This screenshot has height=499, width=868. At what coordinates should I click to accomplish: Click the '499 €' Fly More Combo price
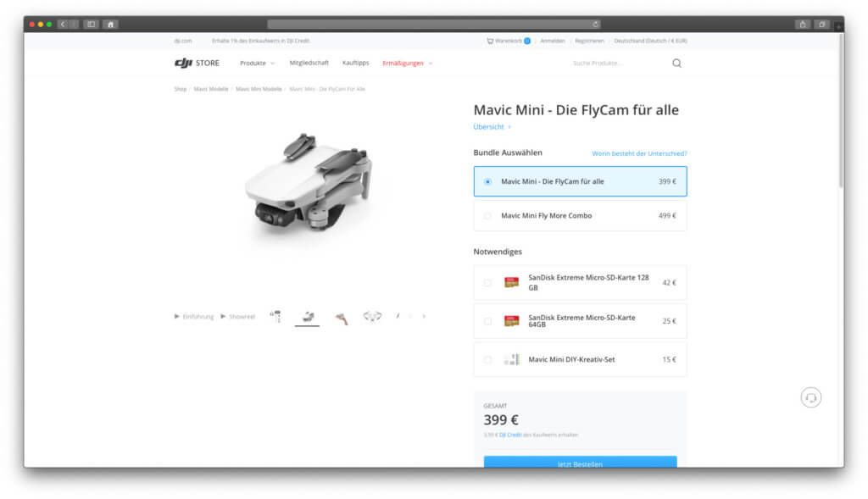pos(667,216)
